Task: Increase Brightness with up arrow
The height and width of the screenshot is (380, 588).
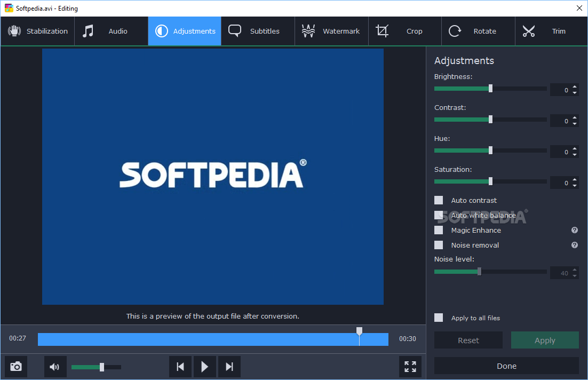Action: point(575,87)
